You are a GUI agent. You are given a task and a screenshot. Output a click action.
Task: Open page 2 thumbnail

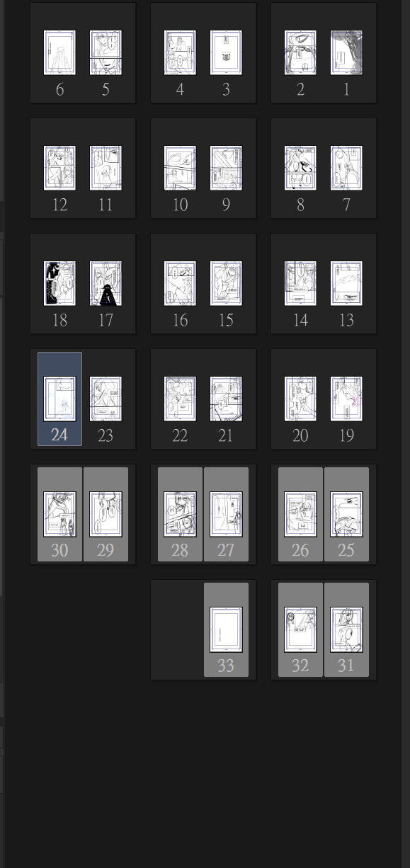pos(300,52)
